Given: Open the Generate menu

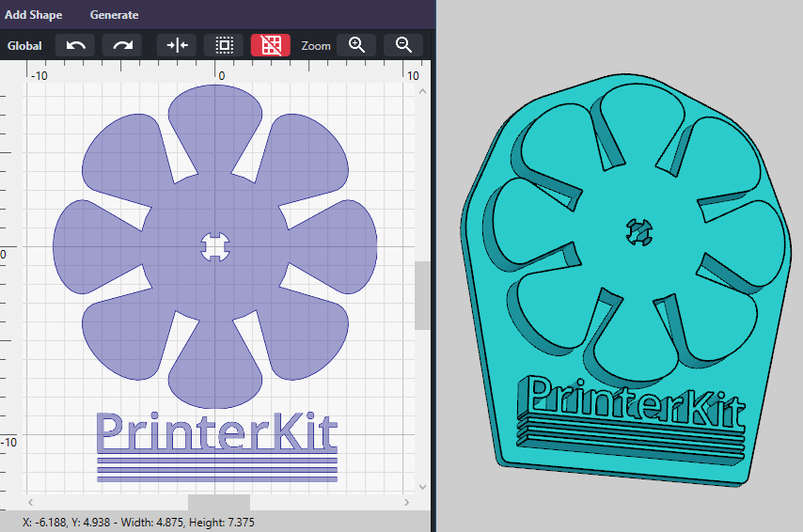Looking at the screenshot, I should pos(114,15).
